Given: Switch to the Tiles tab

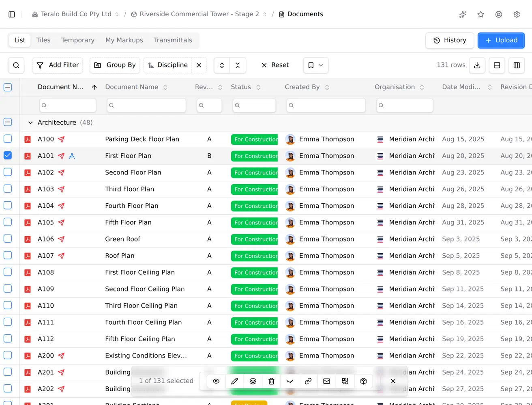Looking at the screenshot, I should point(43,40).
